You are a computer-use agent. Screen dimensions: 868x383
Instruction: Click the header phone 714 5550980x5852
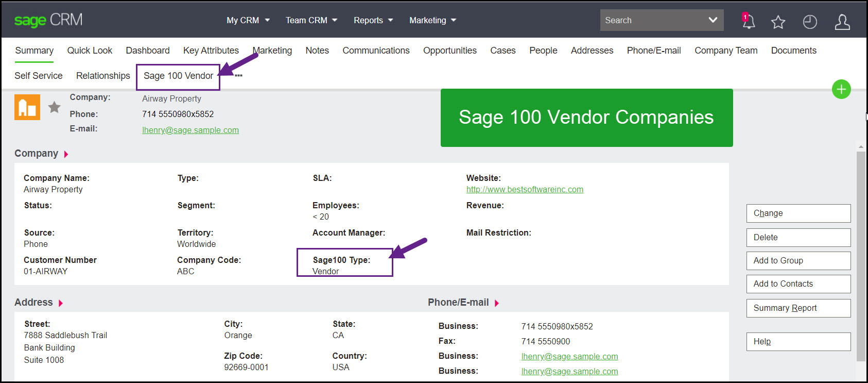178,114
